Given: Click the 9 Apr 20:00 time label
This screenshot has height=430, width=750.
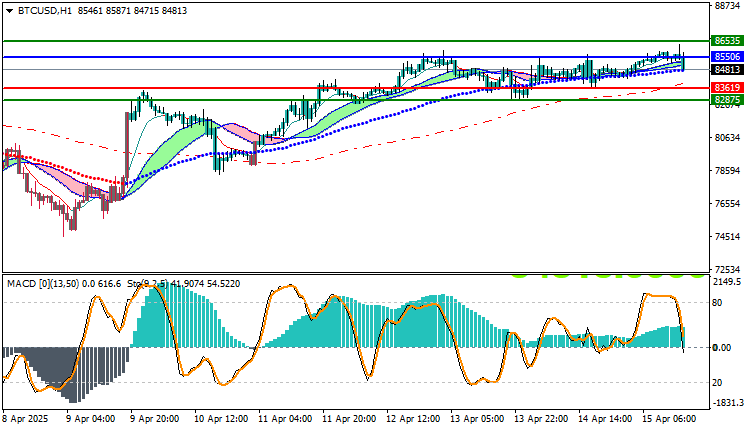Looking at the screenshot, I should (x=154, y=419).
